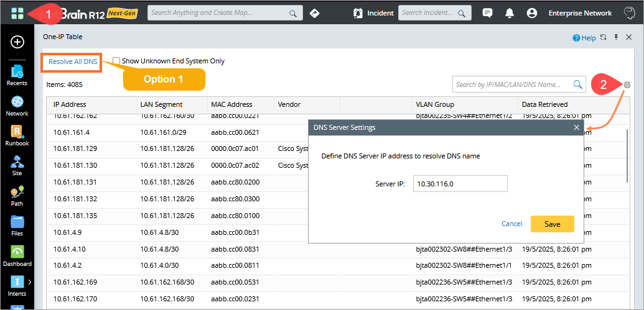Screen dimensions: 644x310
Task: Click VLAN group bjta002236-SW5##Ethernet1/3 for 10.61.162.169
Action: point(464,282)
